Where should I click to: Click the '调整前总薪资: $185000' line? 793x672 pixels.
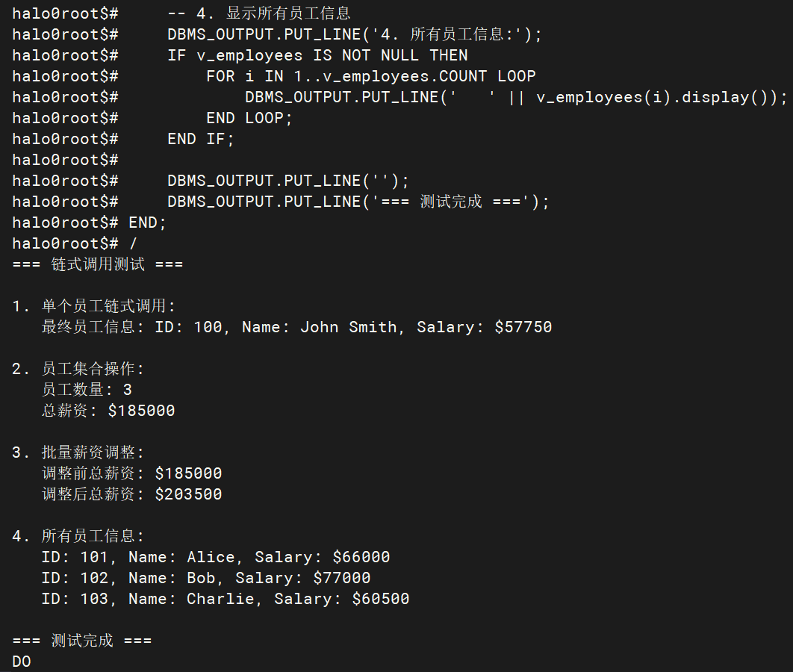pyautogui.click(x=131, y=473)
